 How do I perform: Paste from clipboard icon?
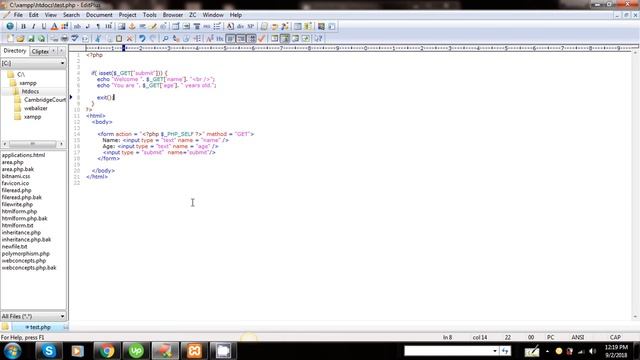coord(119,38)
